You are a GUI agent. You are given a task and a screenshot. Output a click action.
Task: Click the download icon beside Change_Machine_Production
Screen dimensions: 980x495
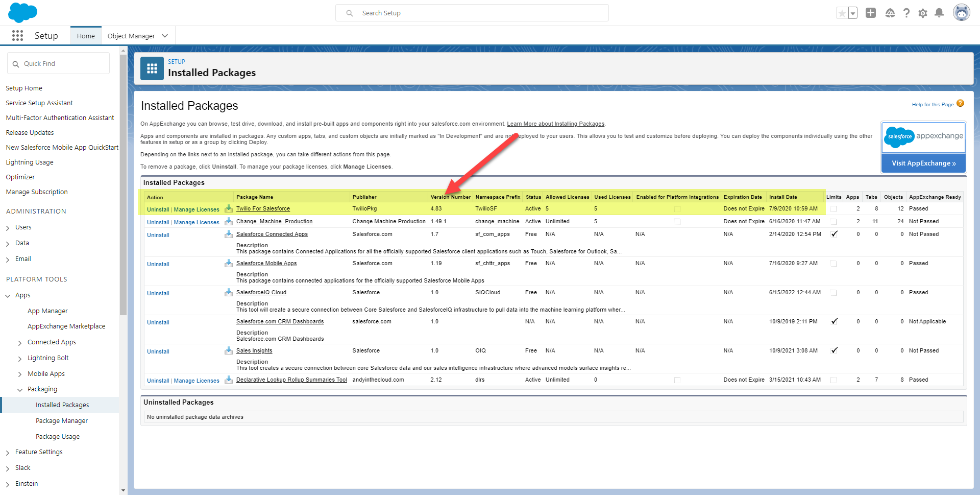(229, 221)
